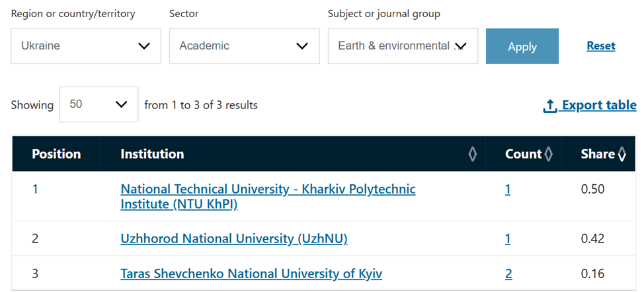644x292 pixels.
Task: Click the Institution column header text
Action: pos(152,154)
